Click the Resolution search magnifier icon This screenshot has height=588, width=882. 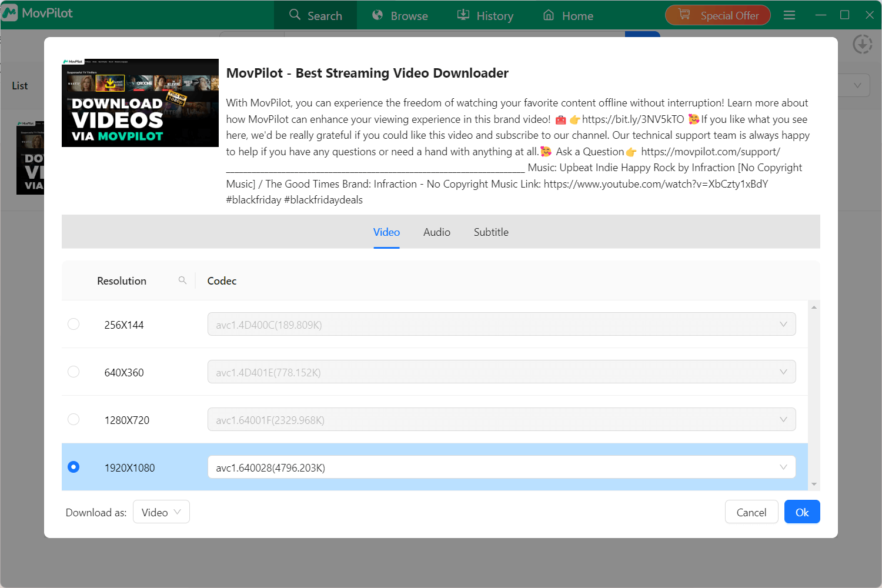182,280
